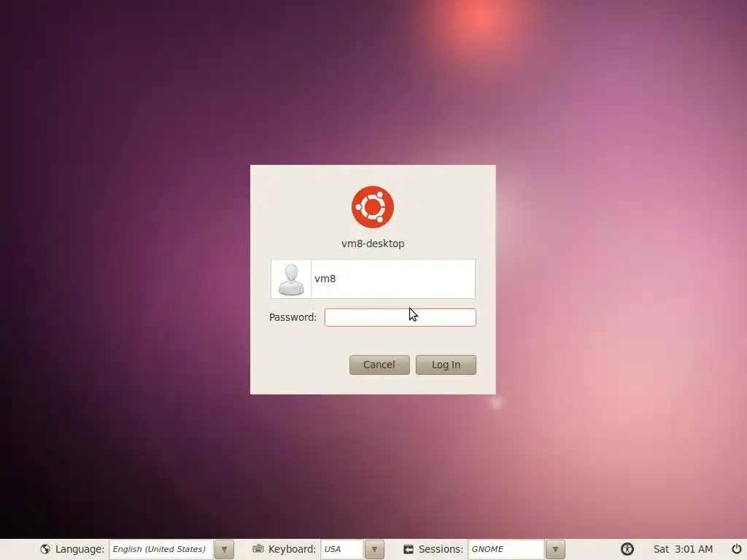
Task: Click the Password: label
Action: (293, 317)
